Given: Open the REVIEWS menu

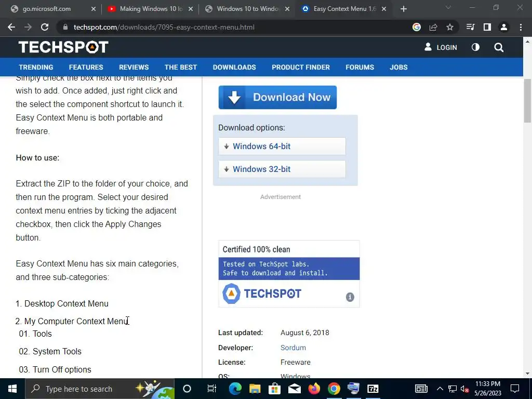Looking at the screenshot, I should 134,67.
